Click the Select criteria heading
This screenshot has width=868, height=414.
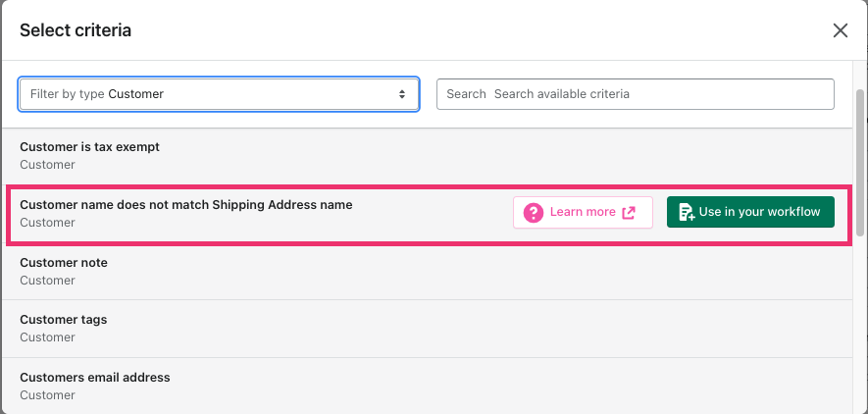pos(76,30)
